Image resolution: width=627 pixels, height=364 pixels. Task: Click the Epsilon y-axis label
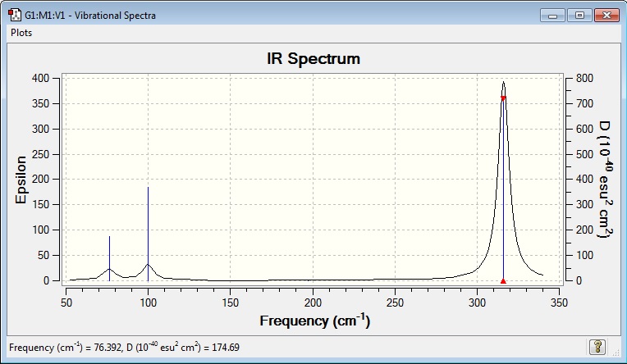pyautogui.click(x=21, y=180)
